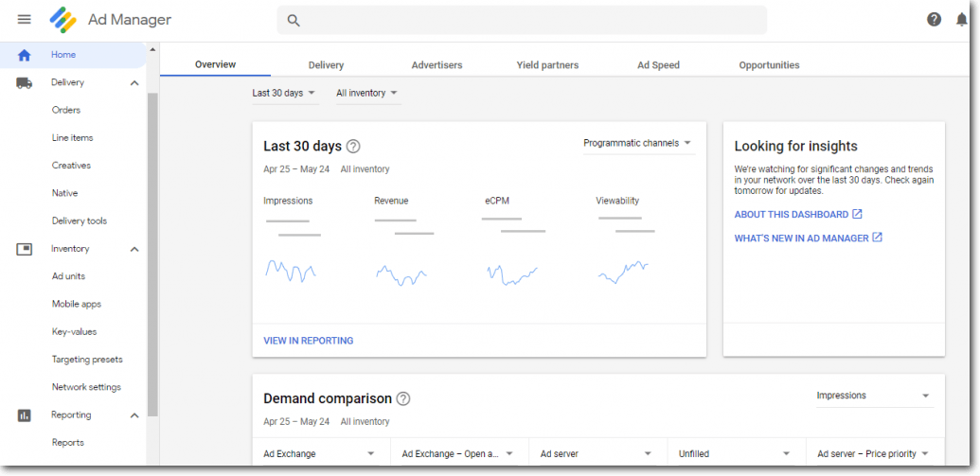This screenshot has width=980, height=476.
Task: Click the View in Reporting link
Action: tap(308, 341)
